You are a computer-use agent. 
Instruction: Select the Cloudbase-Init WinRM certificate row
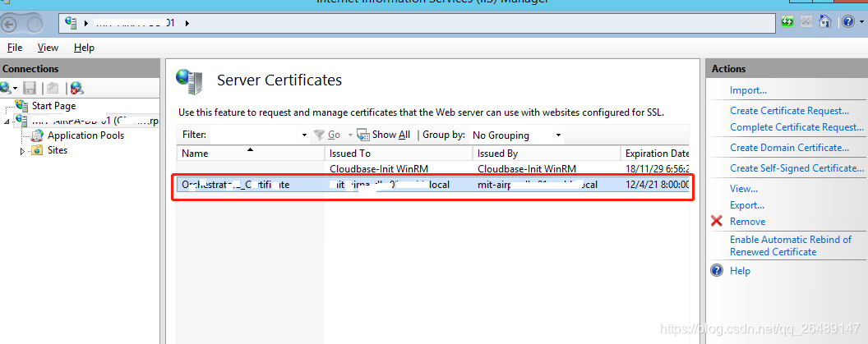[x=433, y=168]
